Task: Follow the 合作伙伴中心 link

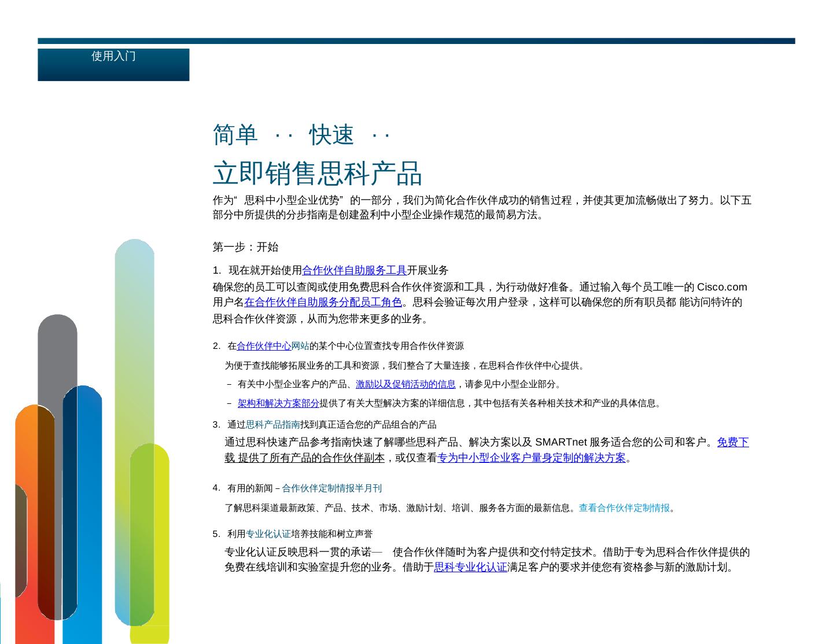Action: [x=264, y=346]
